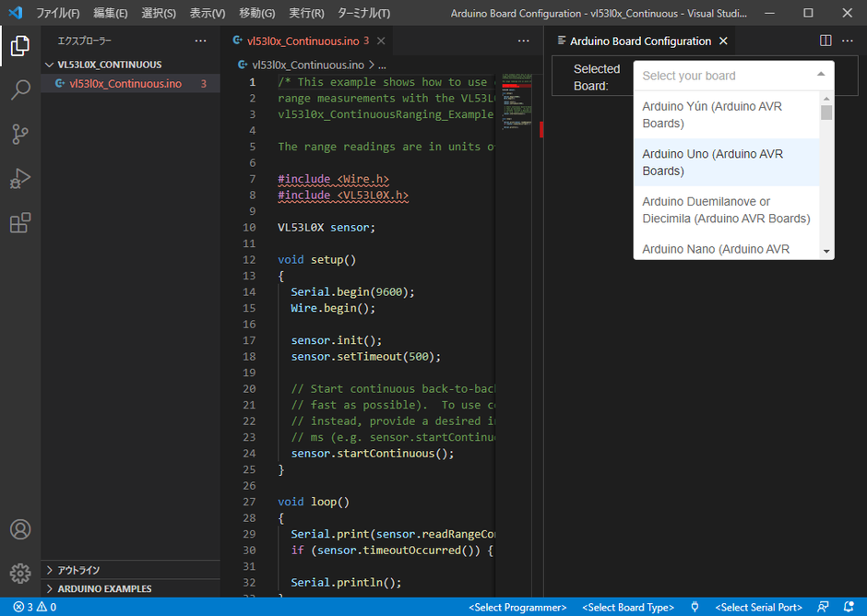Expand the アウトライン section
The height and width of the screenshot is (616, 867).
click(78, 570)
